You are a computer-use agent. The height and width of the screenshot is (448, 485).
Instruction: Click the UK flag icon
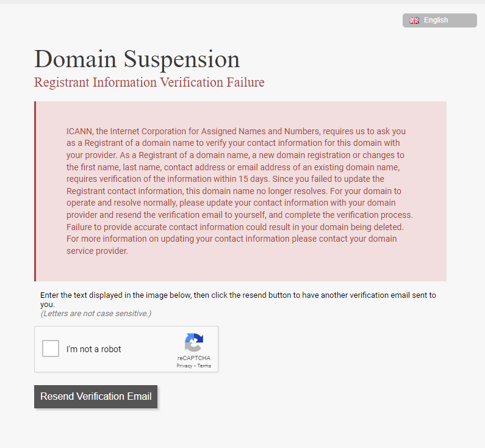pyautogui.click(x=414, y=20)
